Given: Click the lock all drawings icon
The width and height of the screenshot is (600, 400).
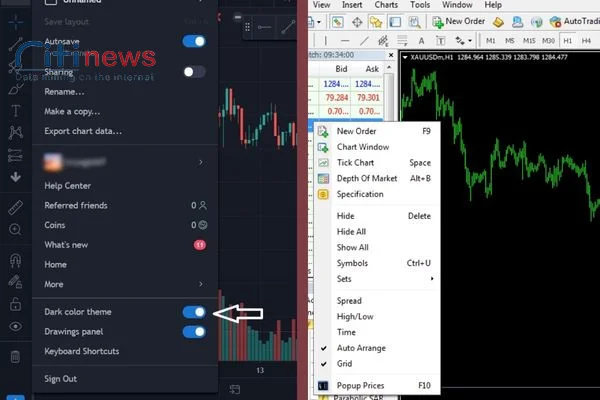Looking at the screenshot, I should point(15,304).
